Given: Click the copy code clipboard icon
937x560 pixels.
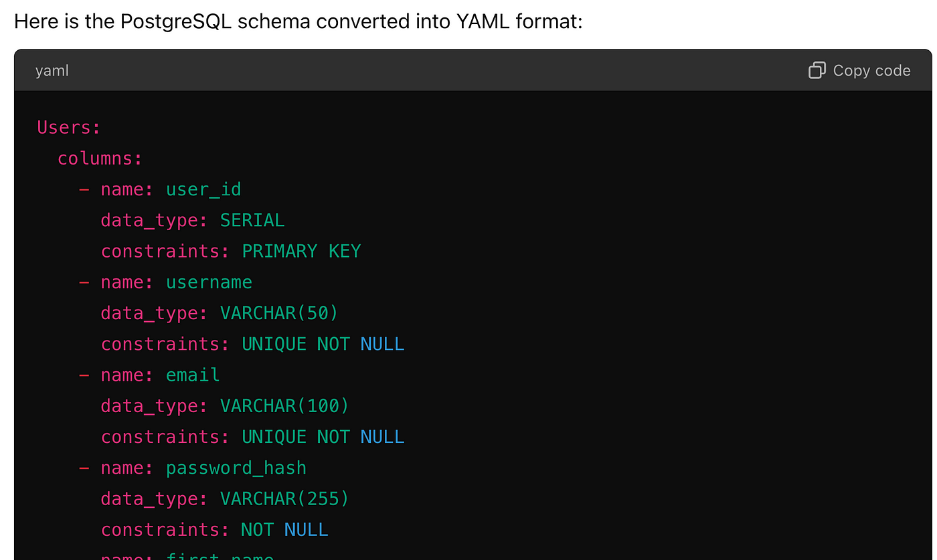Looking at the screenshot, I should coord(817,70).
